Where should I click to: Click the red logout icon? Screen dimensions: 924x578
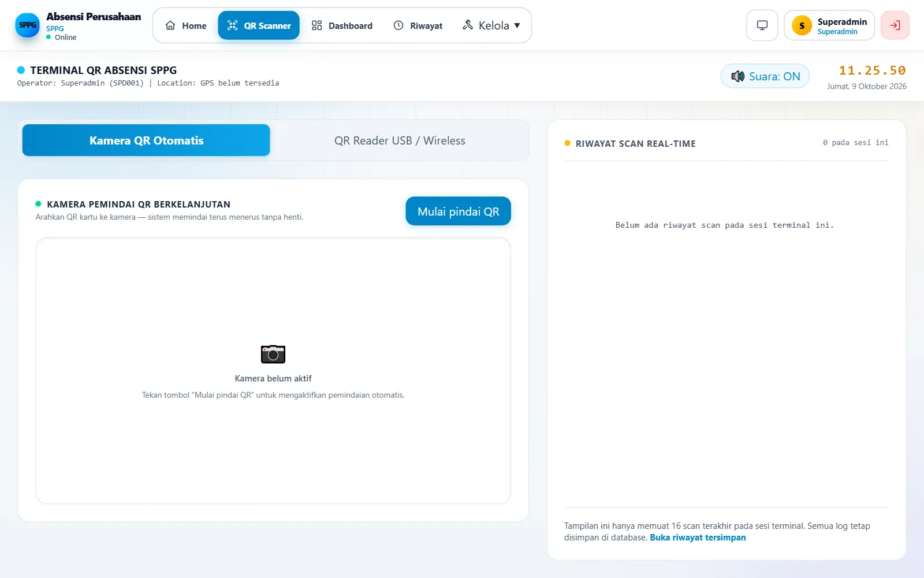[895, 25]
